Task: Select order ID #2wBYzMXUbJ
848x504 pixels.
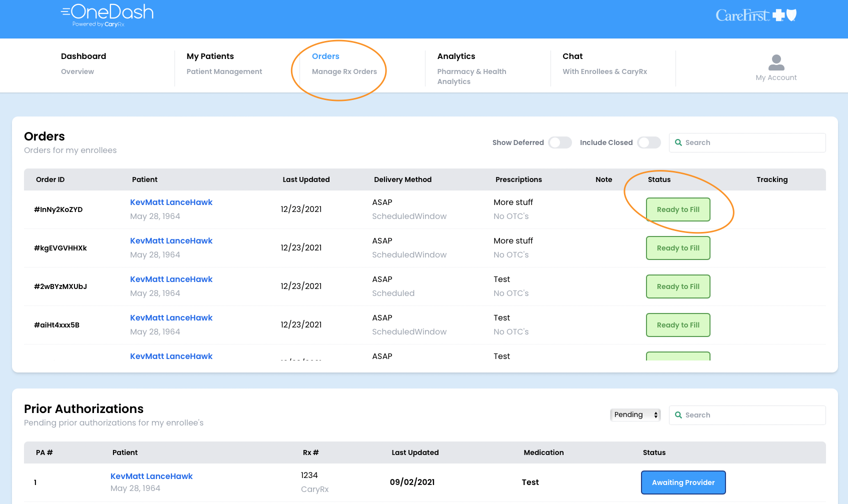Action: 60,286
